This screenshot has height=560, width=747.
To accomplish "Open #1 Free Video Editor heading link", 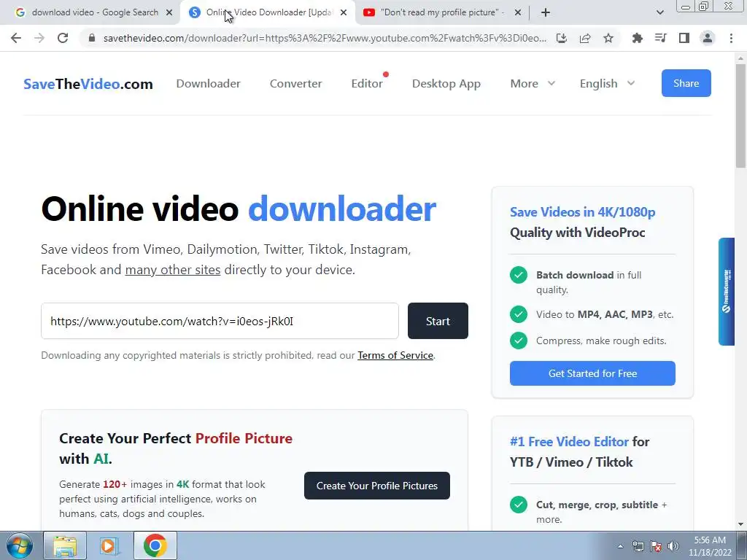I will (x=569, y=441).
